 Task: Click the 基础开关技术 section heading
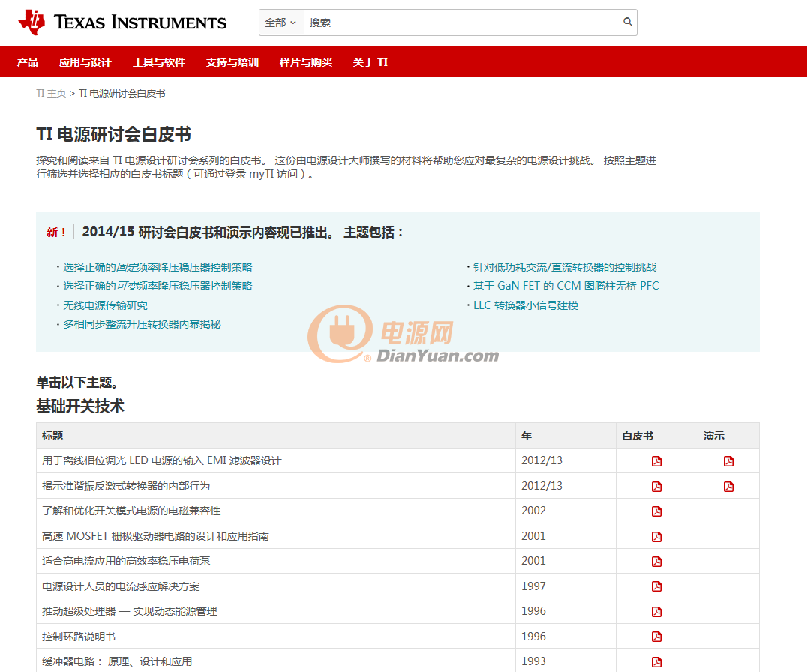click(x=80, y=406)
